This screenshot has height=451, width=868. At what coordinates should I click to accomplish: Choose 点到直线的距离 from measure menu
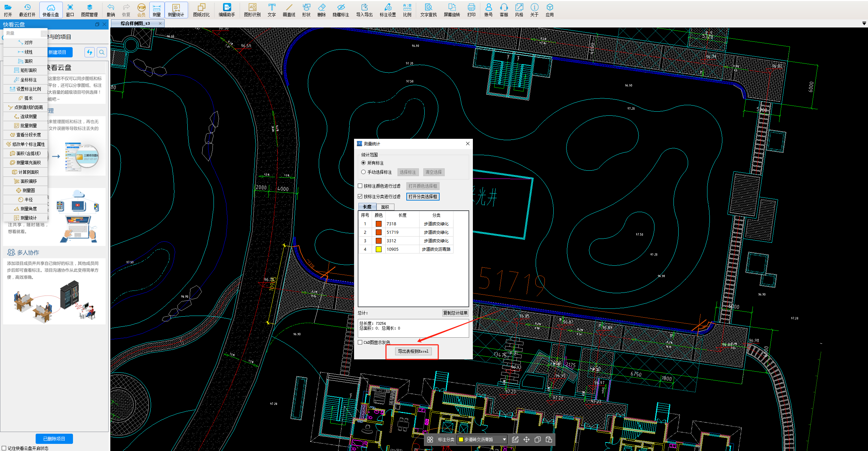coord(25,107)
